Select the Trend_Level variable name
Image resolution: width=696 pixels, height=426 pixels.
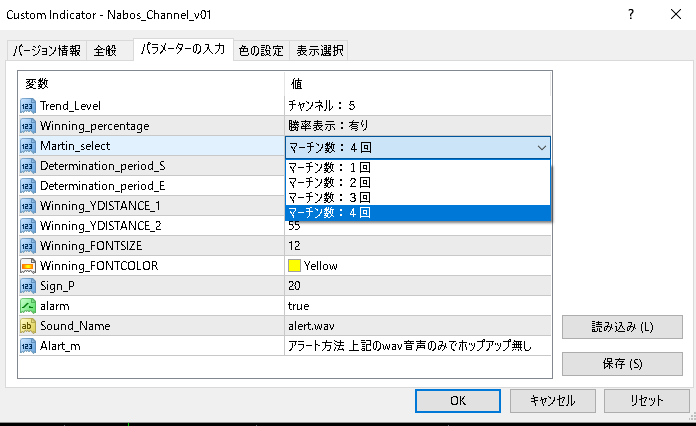tap(70, 106)
